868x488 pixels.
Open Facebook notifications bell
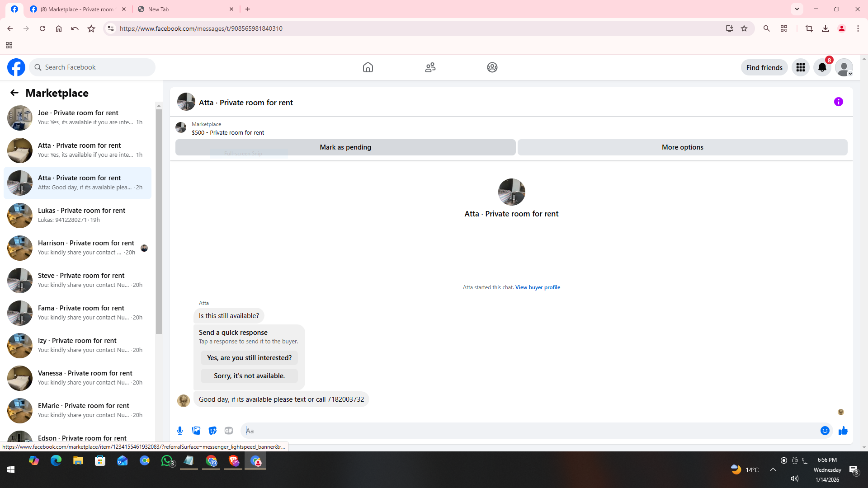[x=822, y=67]
